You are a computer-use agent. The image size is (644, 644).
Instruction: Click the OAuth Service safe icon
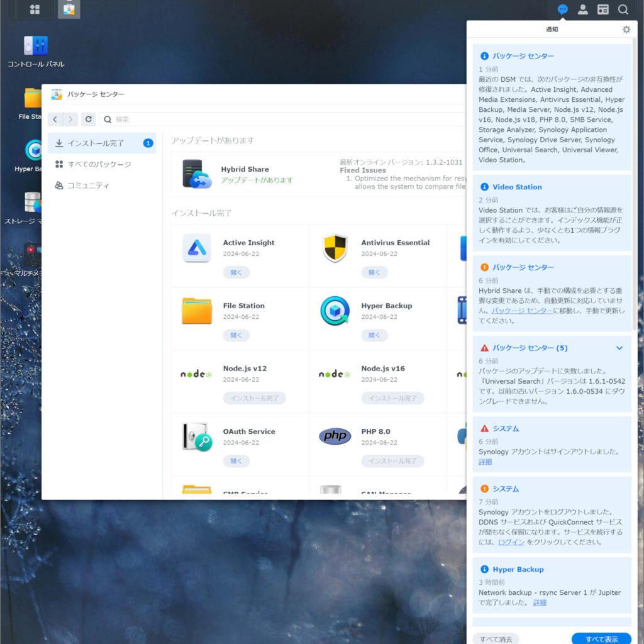[197, 437]
